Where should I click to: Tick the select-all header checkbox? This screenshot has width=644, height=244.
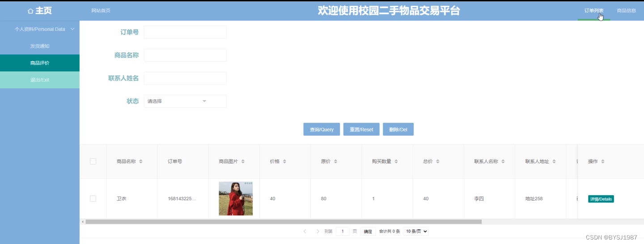pos(93,161)
